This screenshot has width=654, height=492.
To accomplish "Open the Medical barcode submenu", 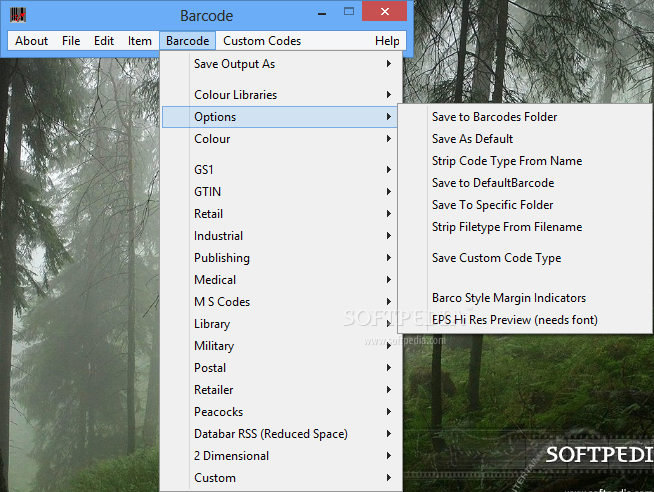I will pyautogui.click(x=279, y=280).
